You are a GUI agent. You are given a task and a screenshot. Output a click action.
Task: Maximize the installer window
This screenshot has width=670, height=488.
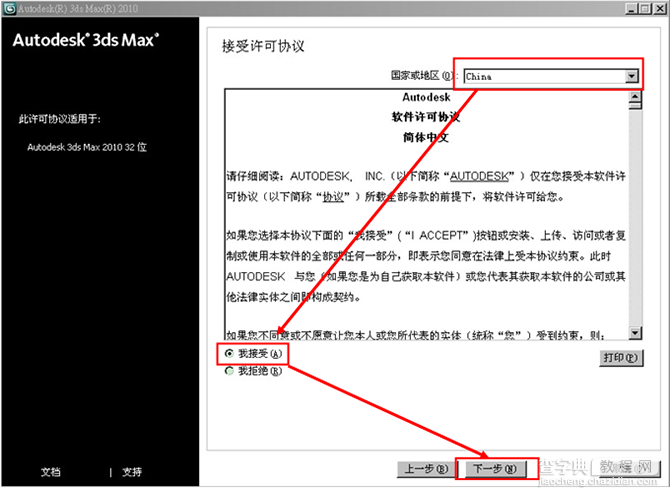[x=645, y=8]
